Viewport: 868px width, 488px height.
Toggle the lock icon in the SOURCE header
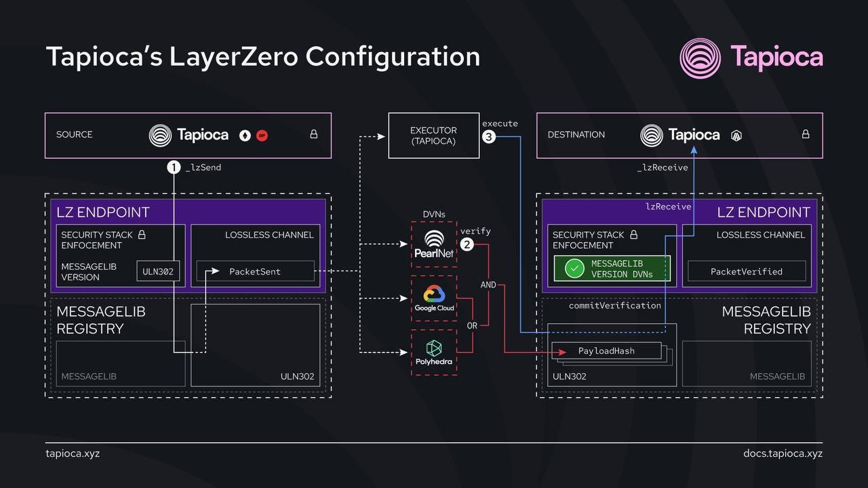tap(313, 134)
